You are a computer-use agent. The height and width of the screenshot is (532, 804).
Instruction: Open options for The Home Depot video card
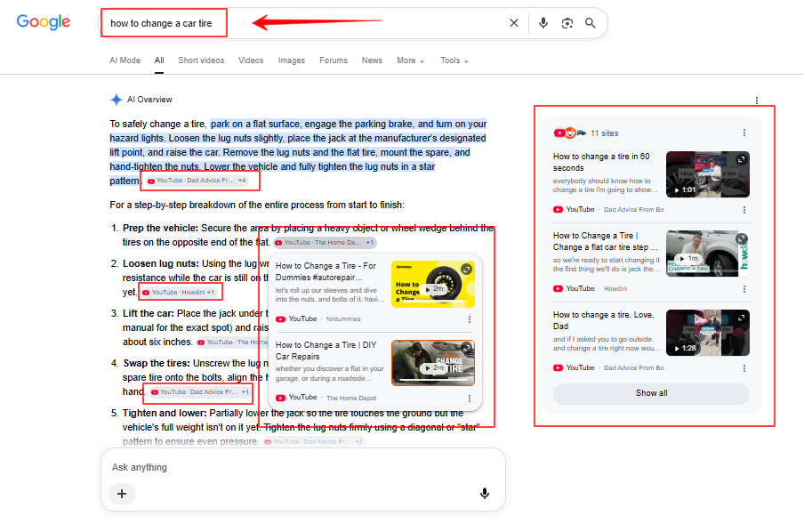(x=470, y=399)
